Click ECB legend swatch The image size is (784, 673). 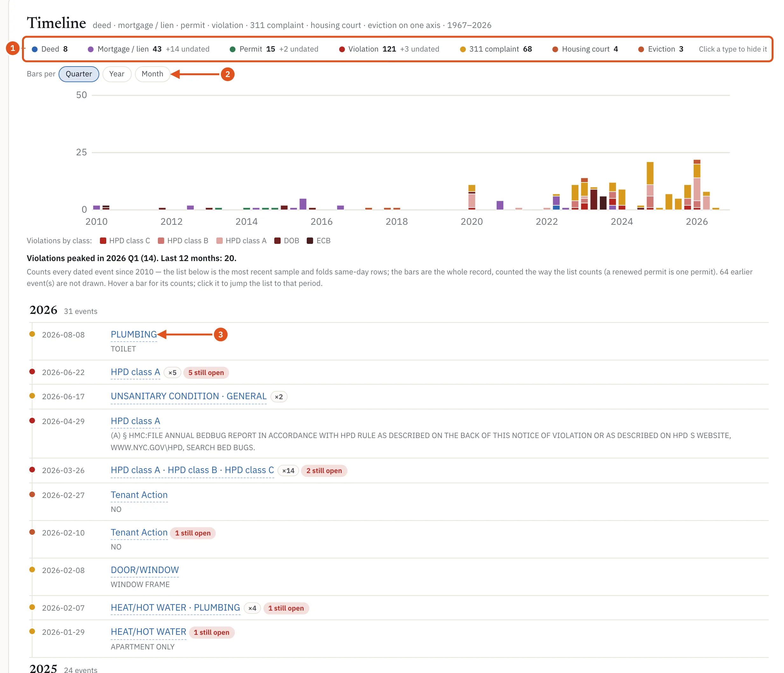coord(310,241)
